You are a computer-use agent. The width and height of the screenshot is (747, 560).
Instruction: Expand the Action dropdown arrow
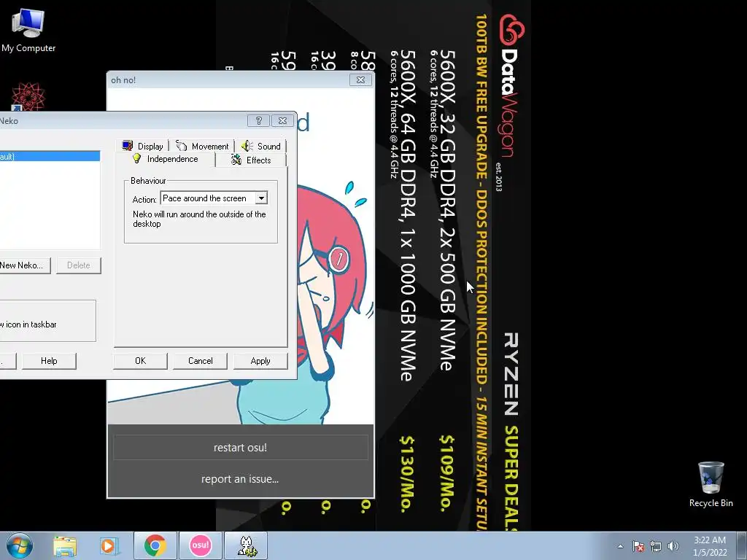pyautogui.click(x=262, y=198)
